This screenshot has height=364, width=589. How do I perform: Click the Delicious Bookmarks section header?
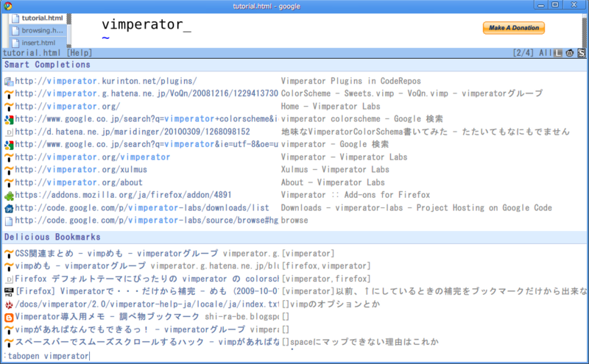(294, 237)
